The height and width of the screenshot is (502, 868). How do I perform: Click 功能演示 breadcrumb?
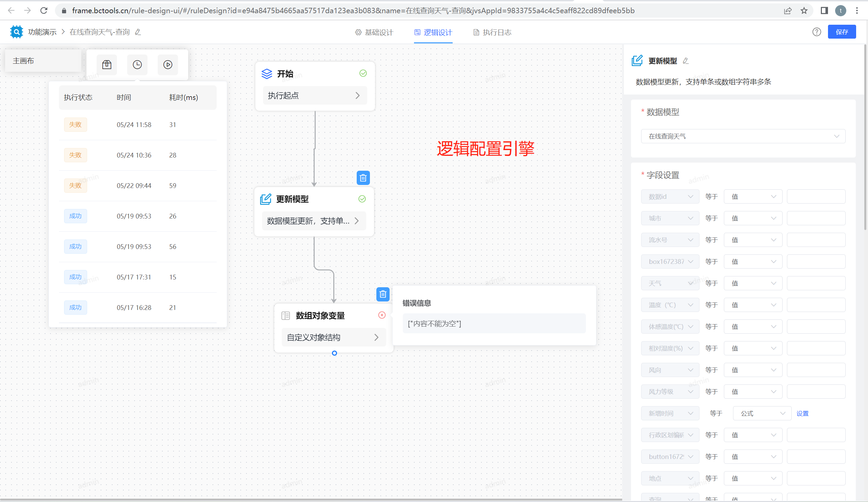[x=42, y=32]
